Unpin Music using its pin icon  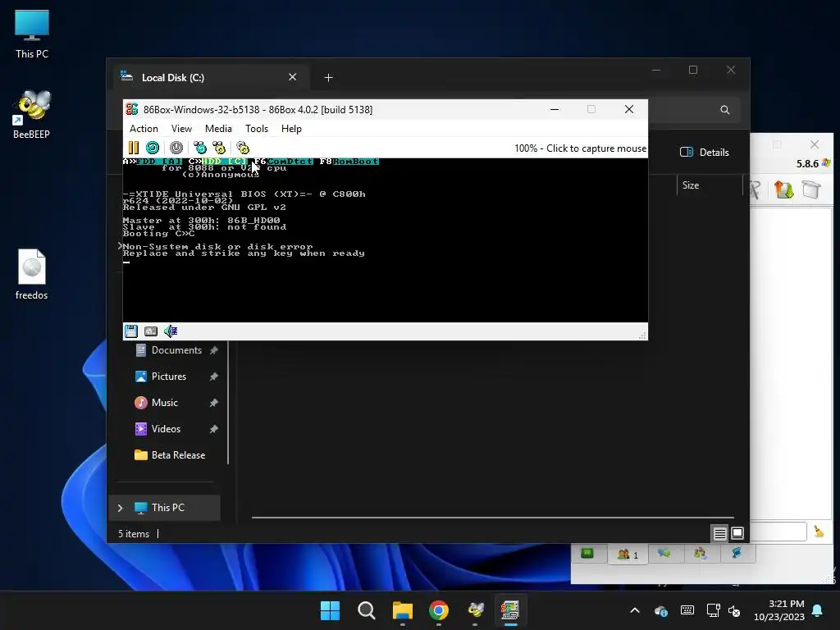[x=214, y=403]
